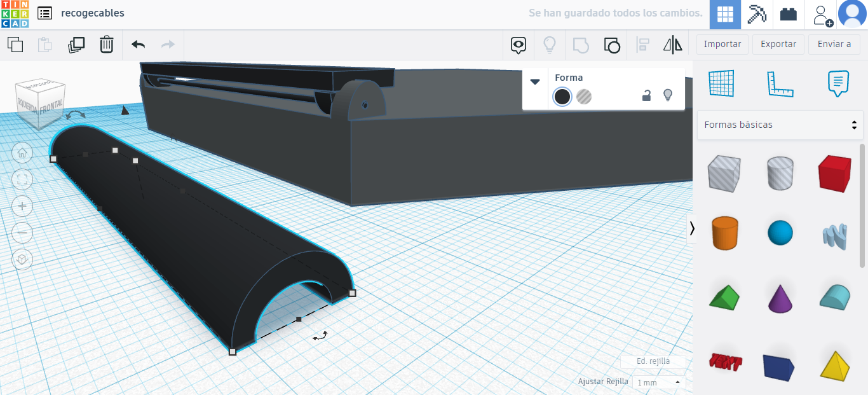Toggle the show all eye icon in toolbar

[x=519, y=45]
